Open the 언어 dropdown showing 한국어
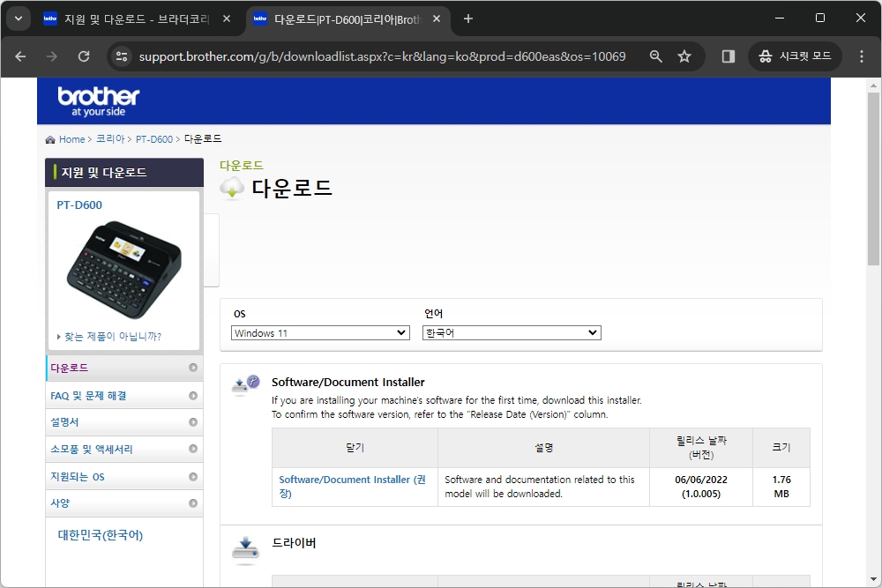 (512, 332)
